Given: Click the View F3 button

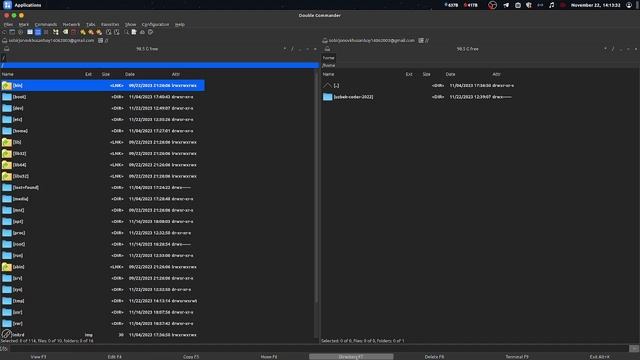Looking at the screenshot, I should pyautogui.click(x=38, y=357).
